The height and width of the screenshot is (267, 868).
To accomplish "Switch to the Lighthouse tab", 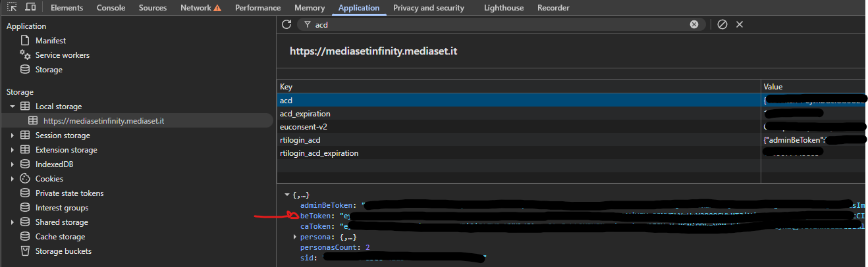I will 503,8.
